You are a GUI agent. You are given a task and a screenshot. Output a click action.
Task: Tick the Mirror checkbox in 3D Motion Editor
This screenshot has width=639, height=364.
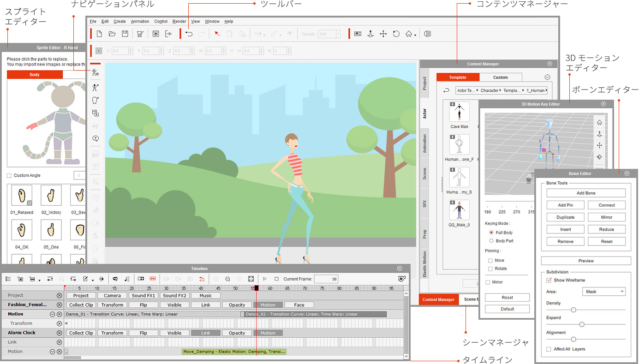[x=488, y=282]
